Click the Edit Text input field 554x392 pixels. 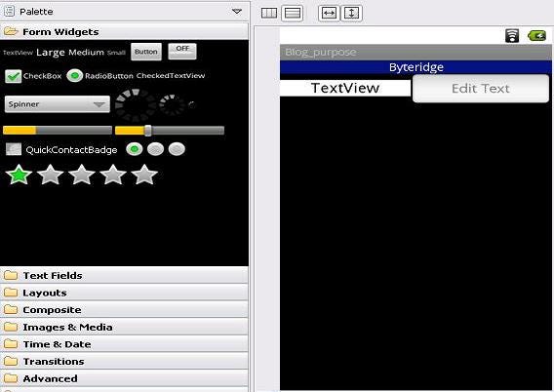tap(481, 89)
